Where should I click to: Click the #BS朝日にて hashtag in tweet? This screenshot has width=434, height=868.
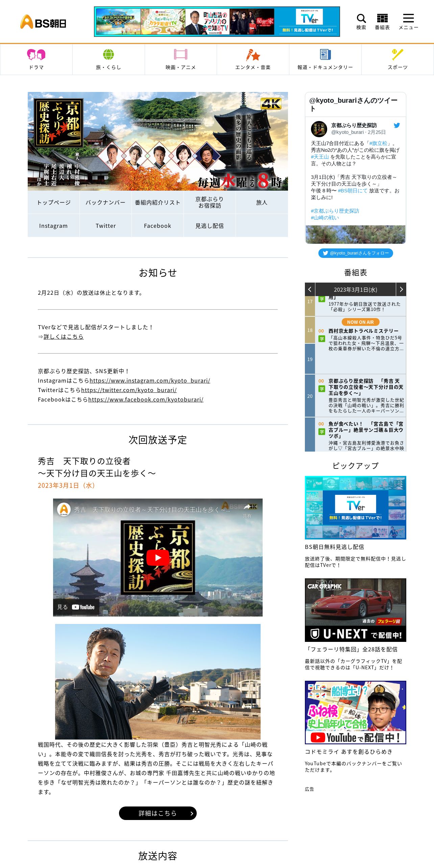(353, 191)
